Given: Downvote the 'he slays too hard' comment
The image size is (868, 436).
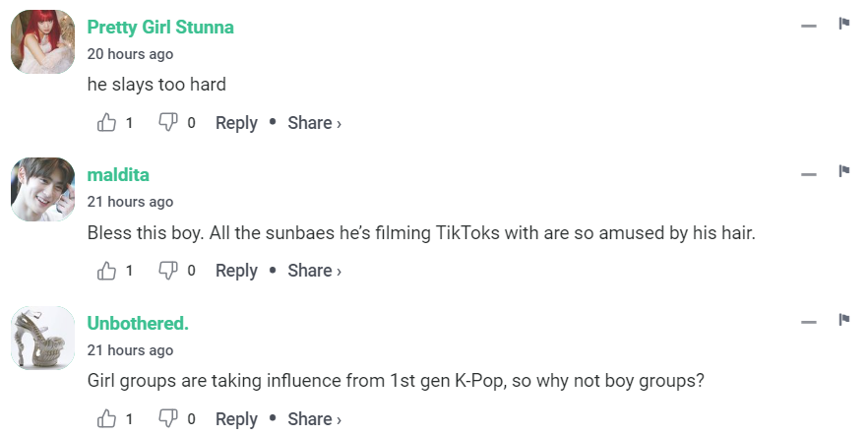Looking at the screenshot, I should pos(168,123).
